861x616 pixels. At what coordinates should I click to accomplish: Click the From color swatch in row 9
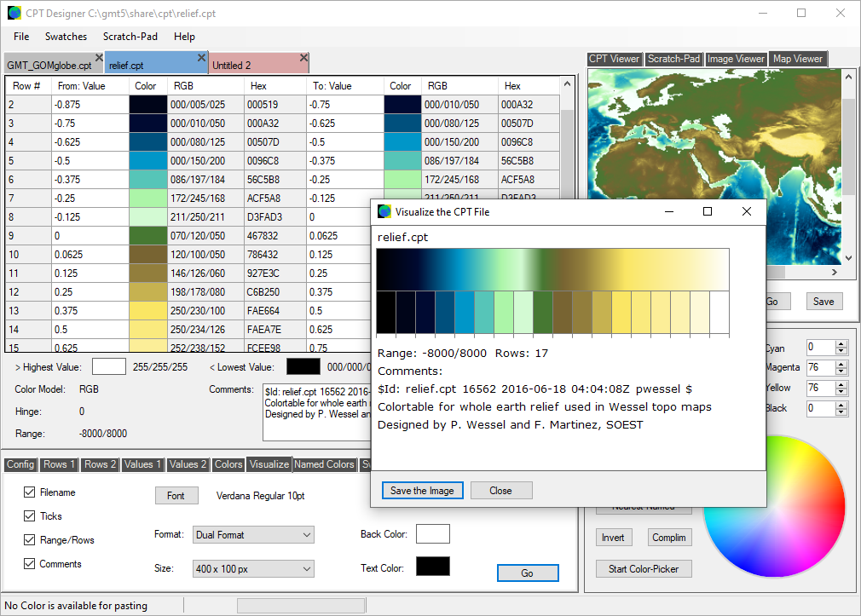[x=147, y=235]
